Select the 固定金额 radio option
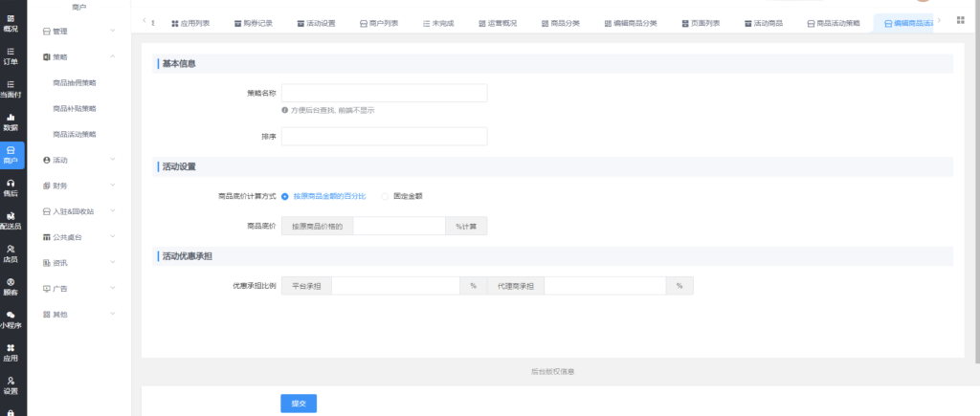The image size is (980, 416). pos(386,196)
